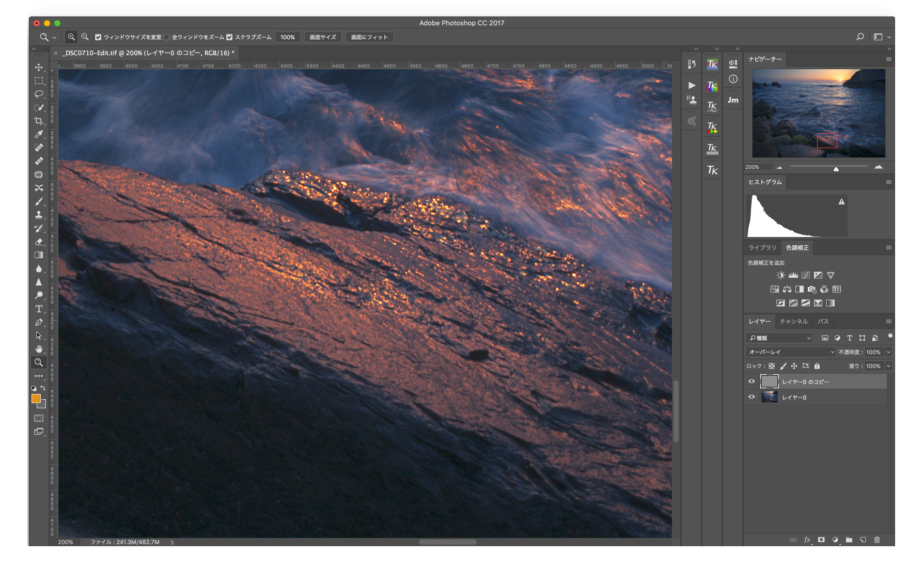Screen dimensions: 924x588
Task: Toggle lock all padlock icon
Action: 817,366
